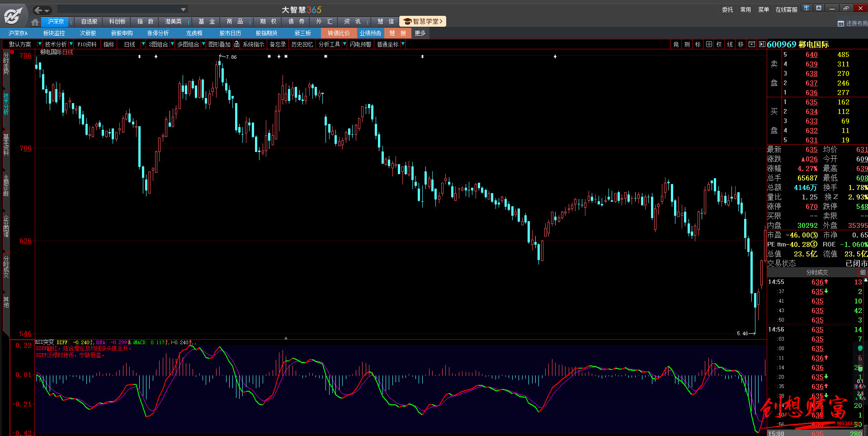Click the side panel hide icon beside stock code

tap(762, 44)
